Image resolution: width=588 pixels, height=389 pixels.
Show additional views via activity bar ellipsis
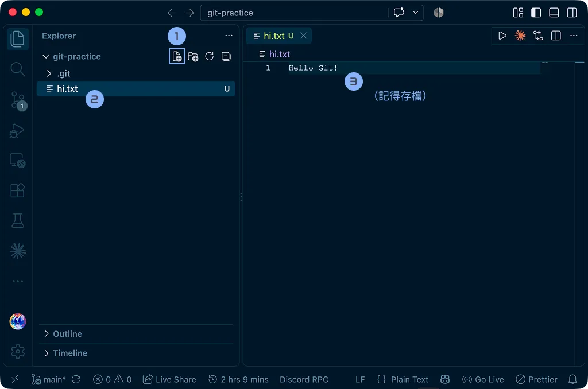pyautogui.click(x=18, y=281)
